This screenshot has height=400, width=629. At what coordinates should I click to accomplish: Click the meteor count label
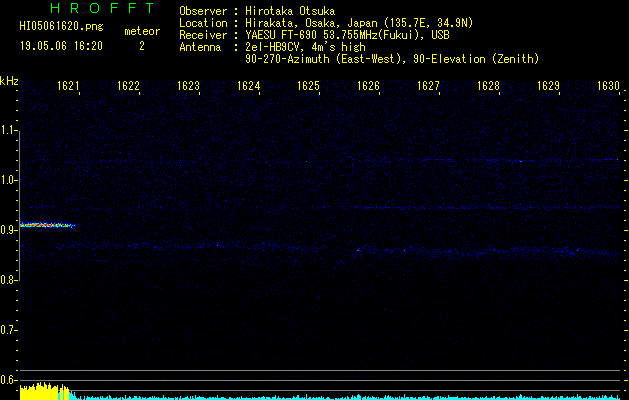142,31
